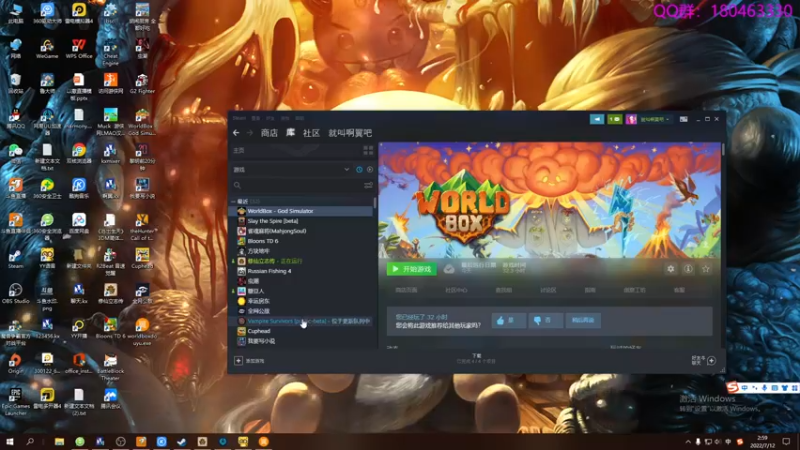The image size is (800, 450).
Task: Open Cheat Engine desktop shortcut
Action: click(x=110, y=52)
